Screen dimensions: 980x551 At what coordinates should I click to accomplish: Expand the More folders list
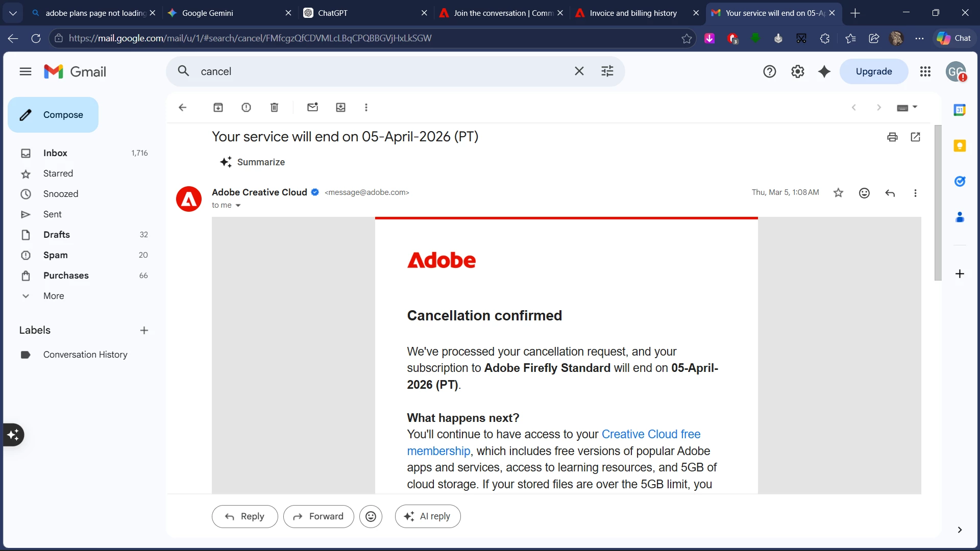[54, 296]
